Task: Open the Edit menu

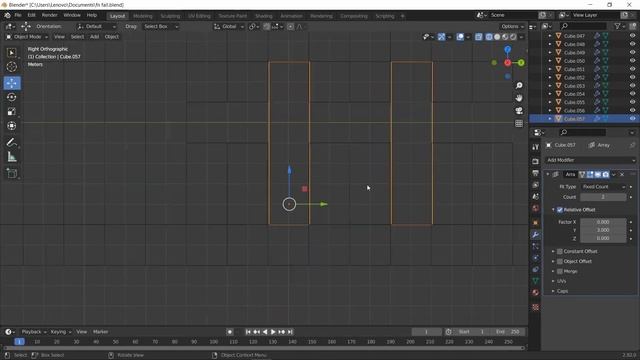Action: (x=31, y=15)
